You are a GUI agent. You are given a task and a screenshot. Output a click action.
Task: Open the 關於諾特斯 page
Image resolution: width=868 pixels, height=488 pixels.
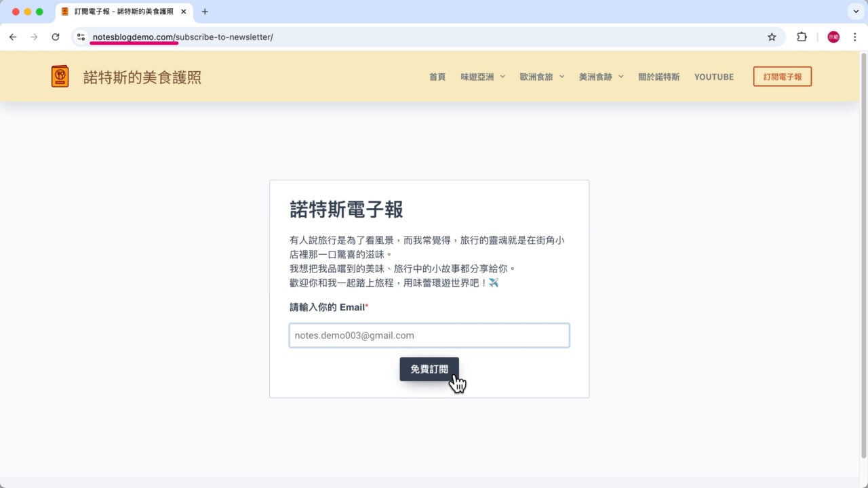[x=658, y=77]
